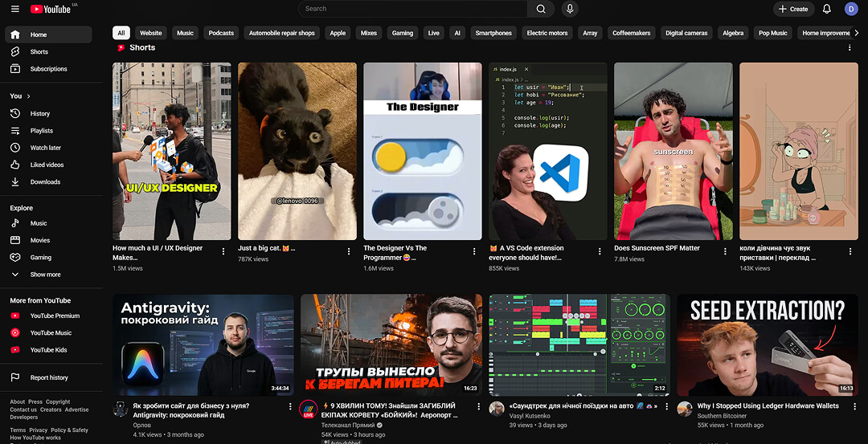
Task: Select the Podcasts filter chip
Action: [222, 33]
